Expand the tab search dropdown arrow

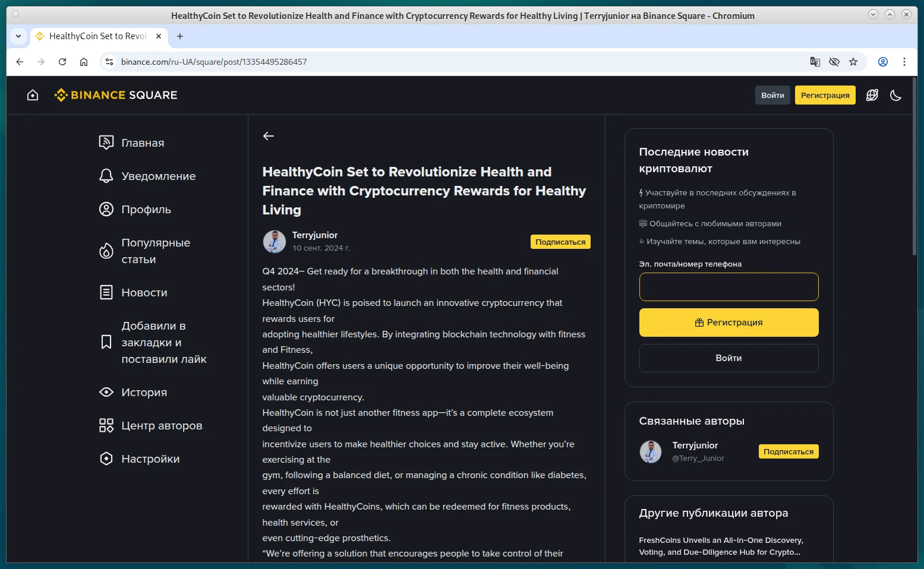[18, 36]
